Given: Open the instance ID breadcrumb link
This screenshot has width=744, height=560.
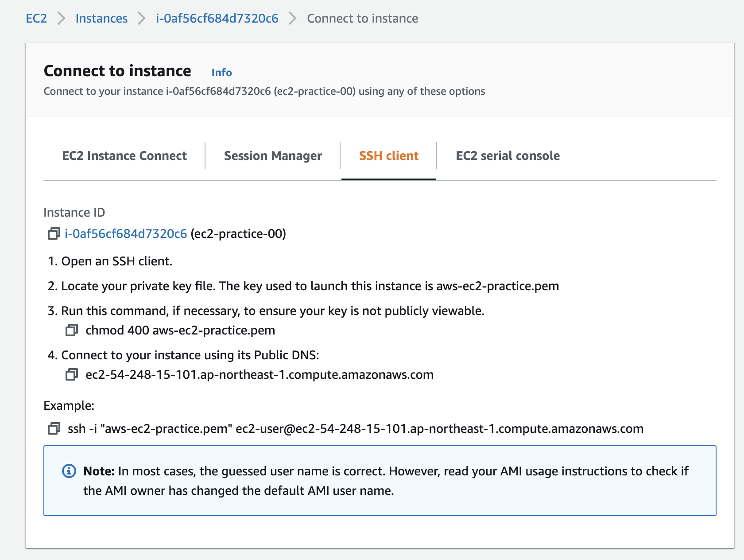Looking at the screenshot, I should pos(217,19).
